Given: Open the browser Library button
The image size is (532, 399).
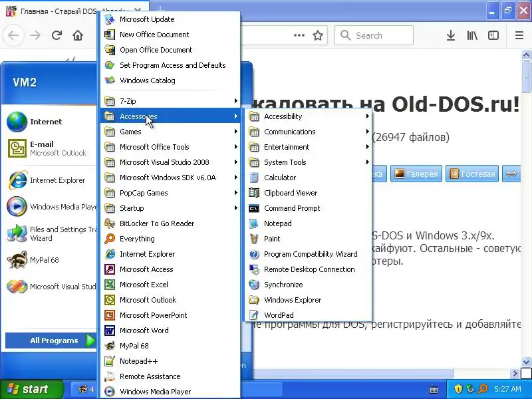Looking at the screenshot, I should coord(472,35).
